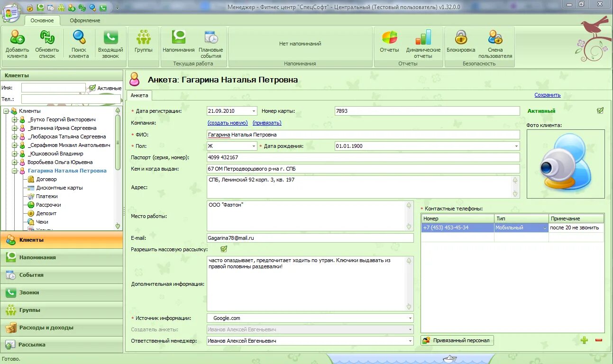Click groups icon in quick access toolbar

coord(61,8)
